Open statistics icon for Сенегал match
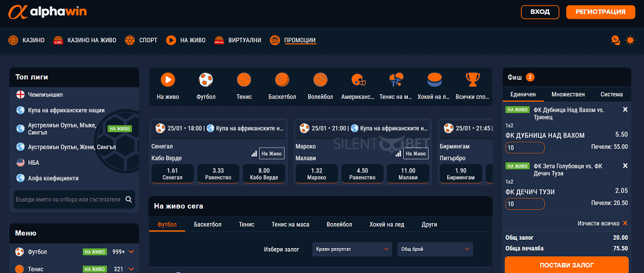This screenshot has height=273, width=644. [254, 153]
